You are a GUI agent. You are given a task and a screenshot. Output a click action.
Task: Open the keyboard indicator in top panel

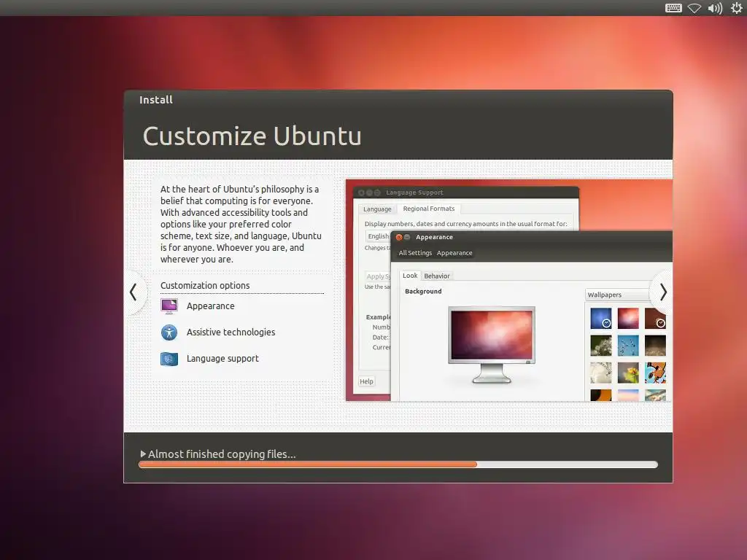point(673,8)
